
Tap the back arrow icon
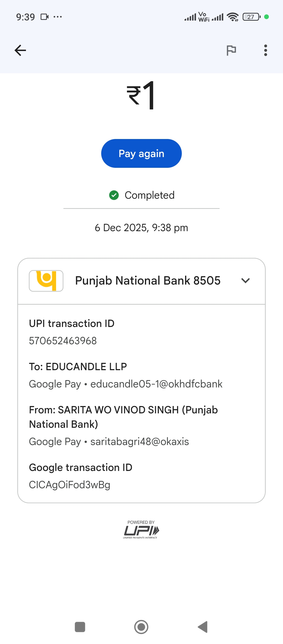tap(20, 50)
